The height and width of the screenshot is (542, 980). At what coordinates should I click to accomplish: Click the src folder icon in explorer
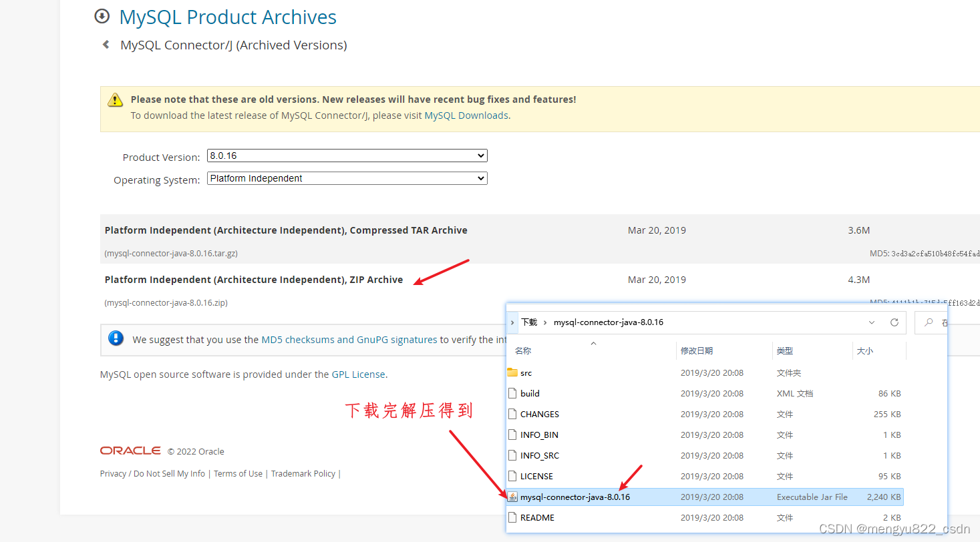click(x=512, y=372)
